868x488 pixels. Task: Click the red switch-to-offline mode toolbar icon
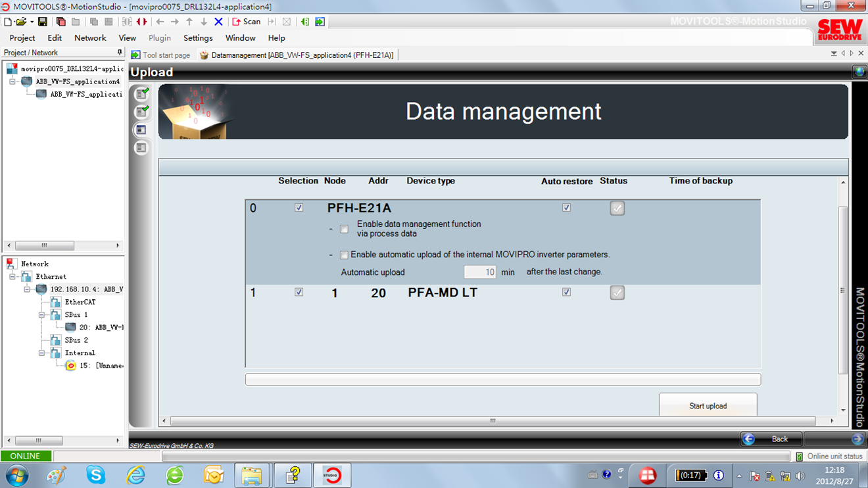click(141, 22)
